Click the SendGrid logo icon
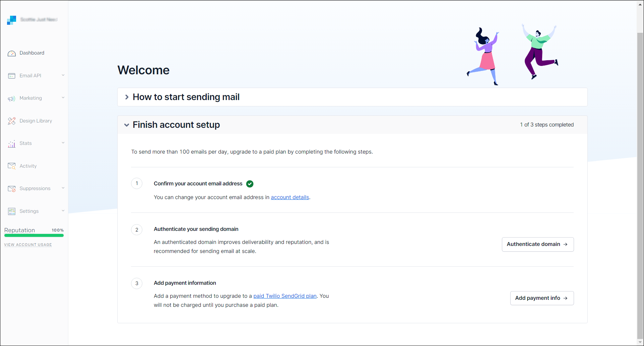 pyautogui.click(x=12, y=20)
